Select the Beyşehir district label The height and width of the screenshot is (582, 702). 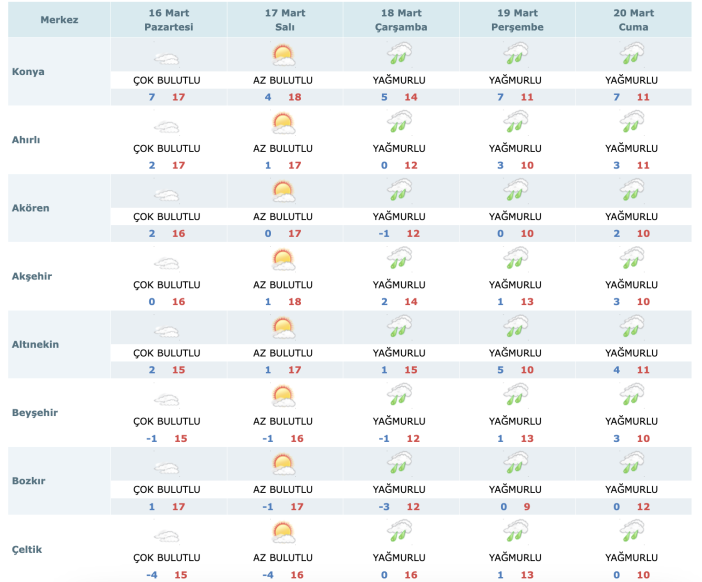(x=34, y=412)
